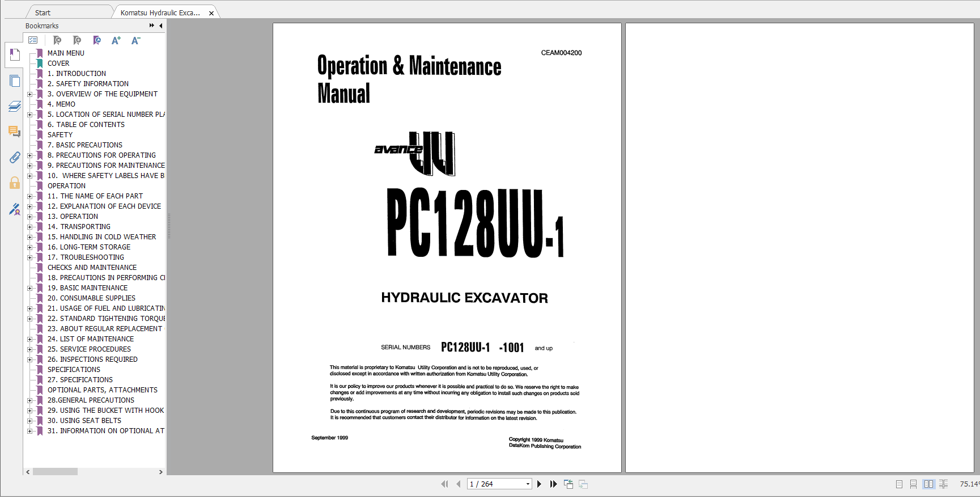Switch to continuous page view
This screenshot has height=499, width=980.
(x=913, y=484)
